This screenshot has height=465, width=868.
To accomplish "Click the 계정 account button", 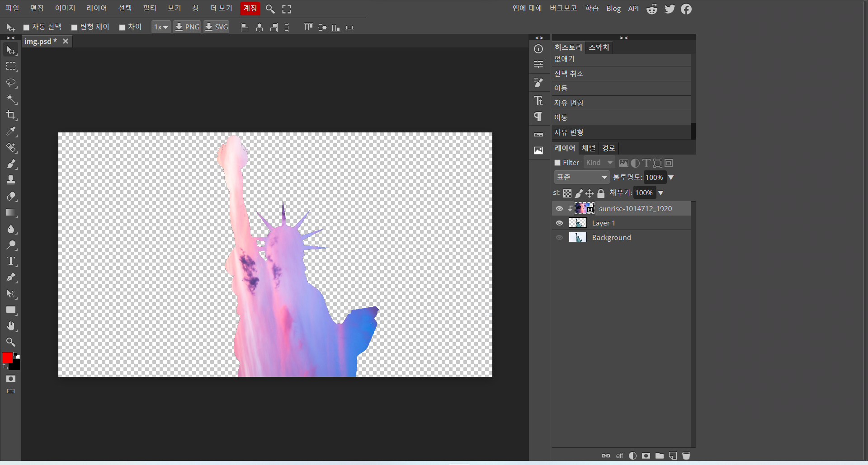I will click(250, 8).
